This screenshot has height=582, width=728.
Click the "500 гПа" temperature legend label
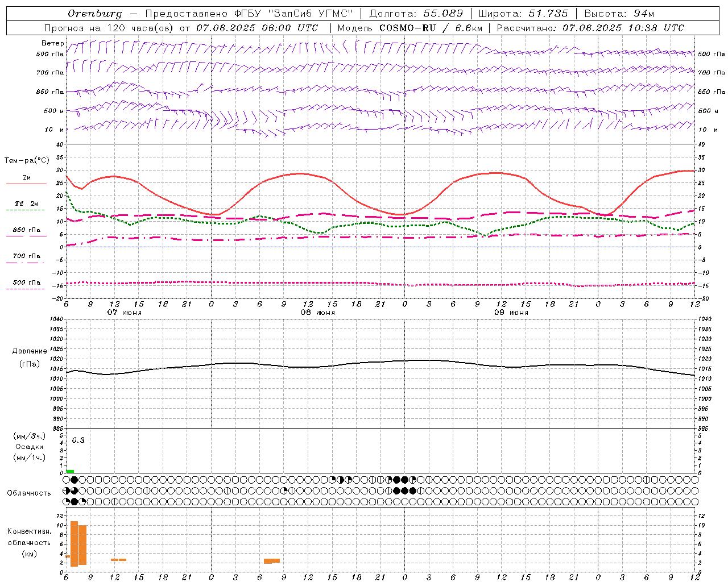(26, 282)
